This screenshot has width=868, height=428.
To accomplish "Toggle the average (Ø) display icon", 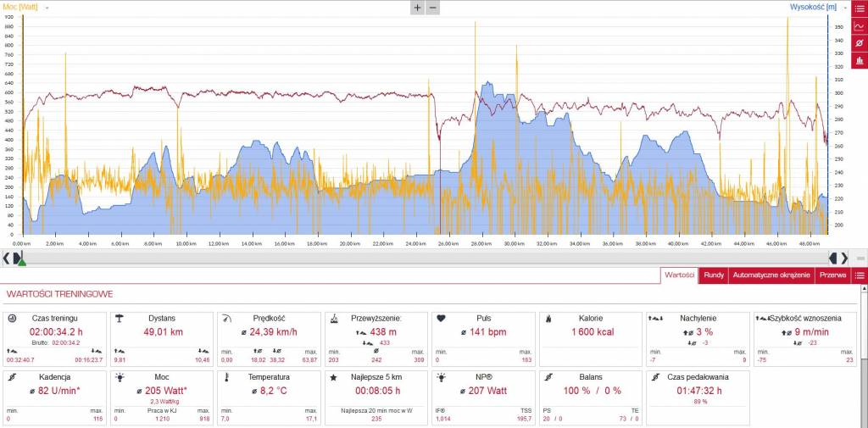I will (x=860, y=42).
